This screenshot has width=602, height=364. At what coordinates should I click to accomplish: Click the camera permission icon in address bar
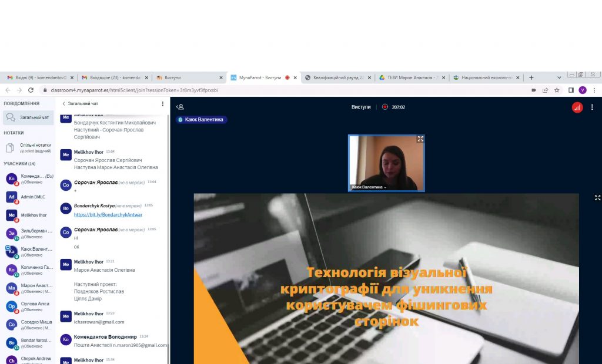534,90
